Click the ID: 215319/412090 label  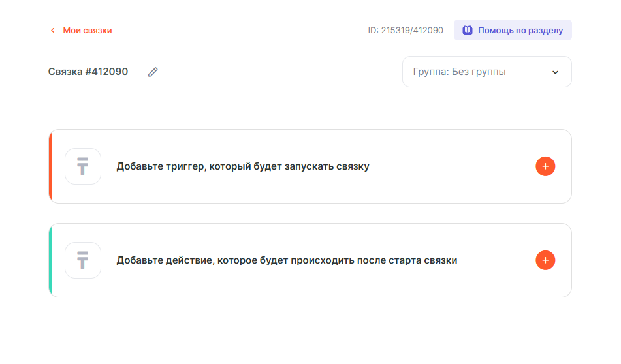[x=406, y=31]
